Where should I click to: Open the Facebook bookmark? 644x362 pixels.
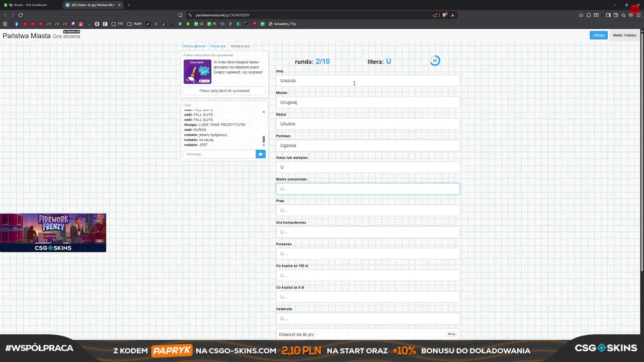click(17, 24)
